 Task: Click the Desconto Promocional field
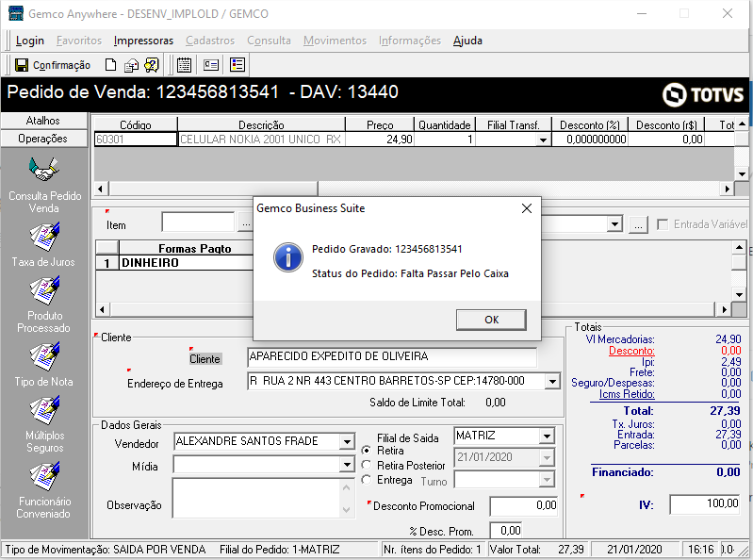[524, 505]
